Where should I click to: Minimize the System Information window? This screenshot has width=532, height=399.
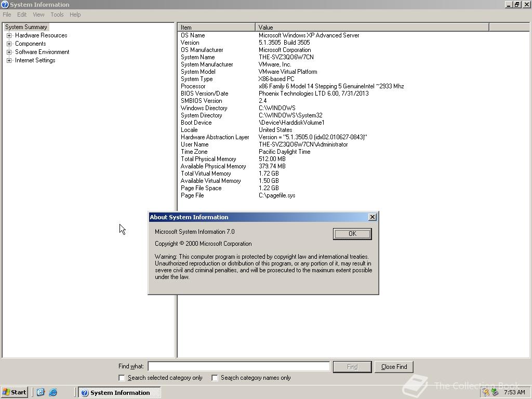(508, 4)
